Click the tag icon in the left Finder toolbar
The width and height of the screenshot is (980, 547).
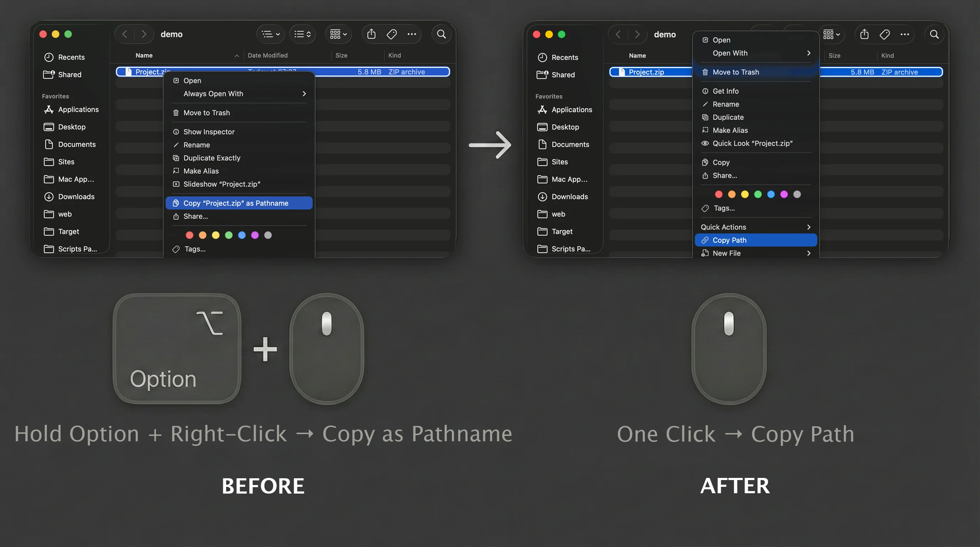pyautogui.click(x=391, y=34)
